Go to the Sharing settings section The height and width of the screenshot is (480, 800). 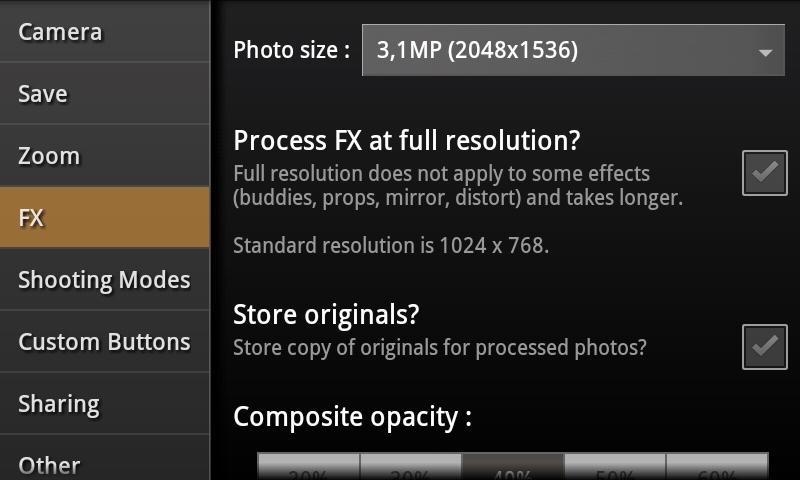(x=104, y=404)
